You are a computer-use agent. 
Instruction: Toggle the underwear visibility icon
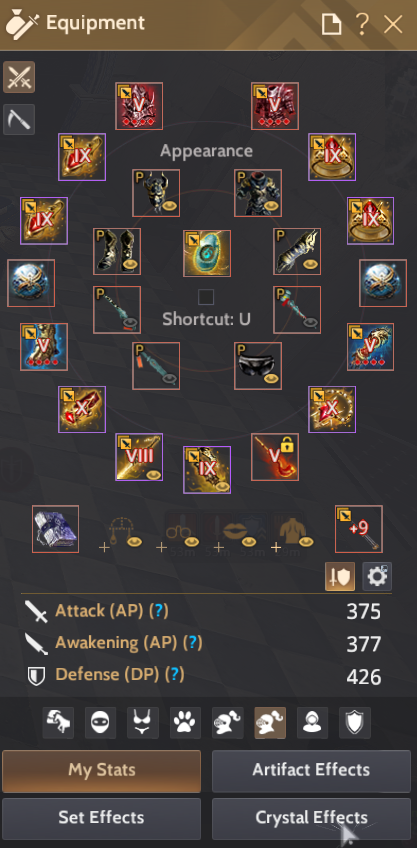(143, 723)
